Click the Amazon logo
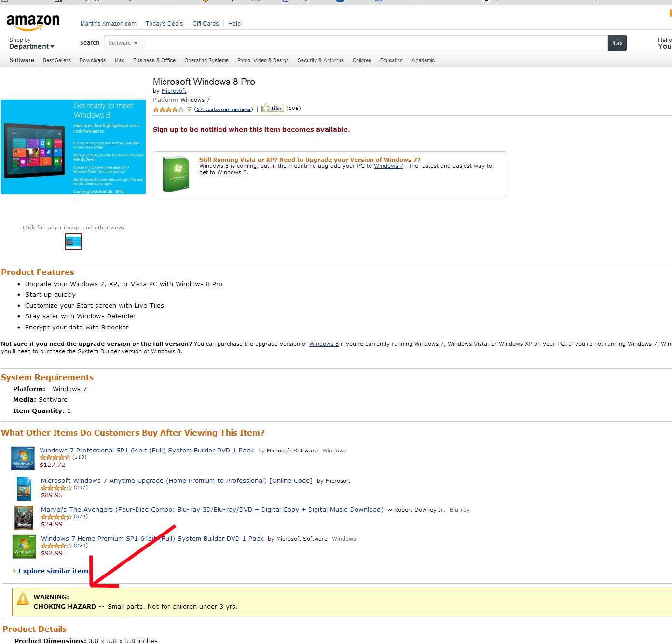The height and width of the screenshot is (643, 672). pos(33,22)
